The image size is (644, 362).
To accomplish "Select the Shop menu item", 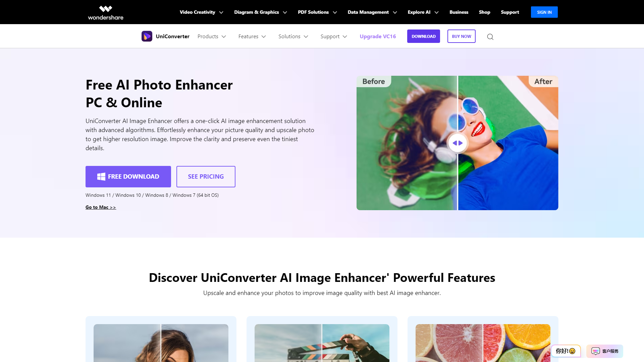I will tap(484, 12).
